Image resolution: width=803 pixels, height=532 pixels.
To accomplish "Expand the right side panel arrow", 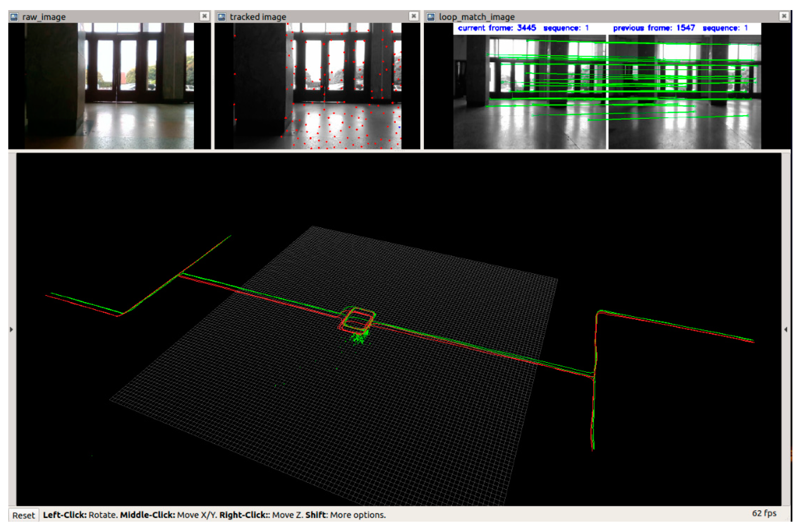I will click(x=786, y=329).
